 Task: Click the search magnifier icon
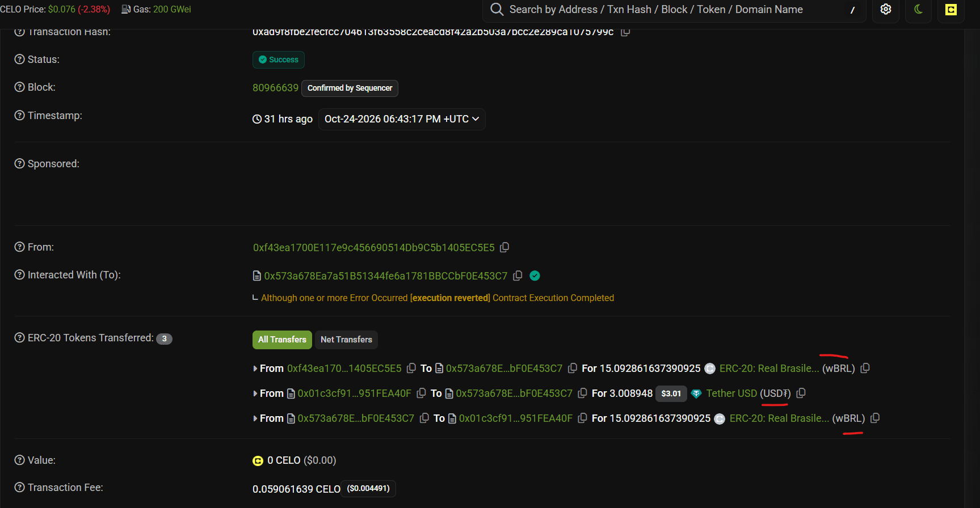click(x=497, y=9)
